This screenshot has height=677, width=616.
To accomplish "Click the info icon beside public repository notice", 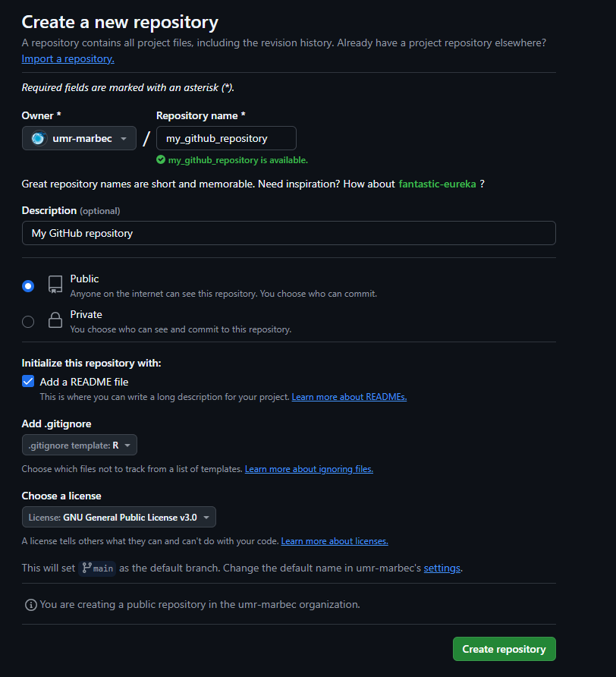I will 31,605.
